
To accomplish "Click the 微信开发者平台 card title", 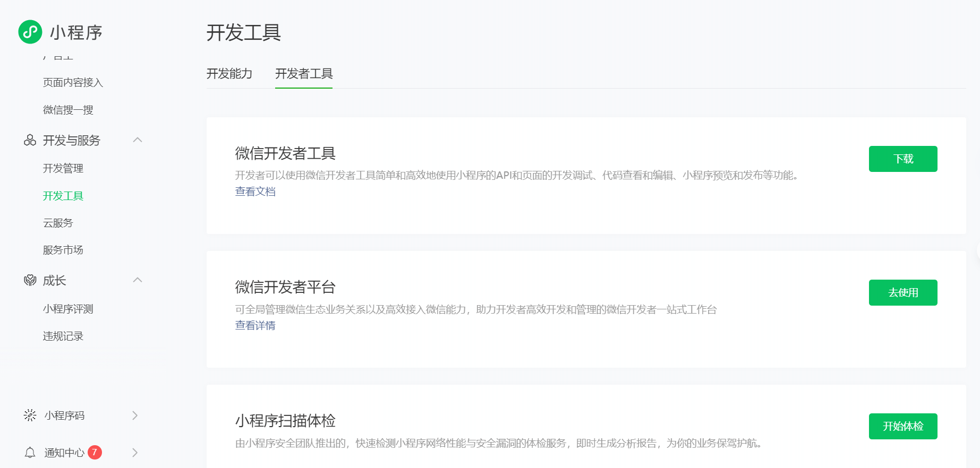I will pyautogui.click(x=285, y=287).
